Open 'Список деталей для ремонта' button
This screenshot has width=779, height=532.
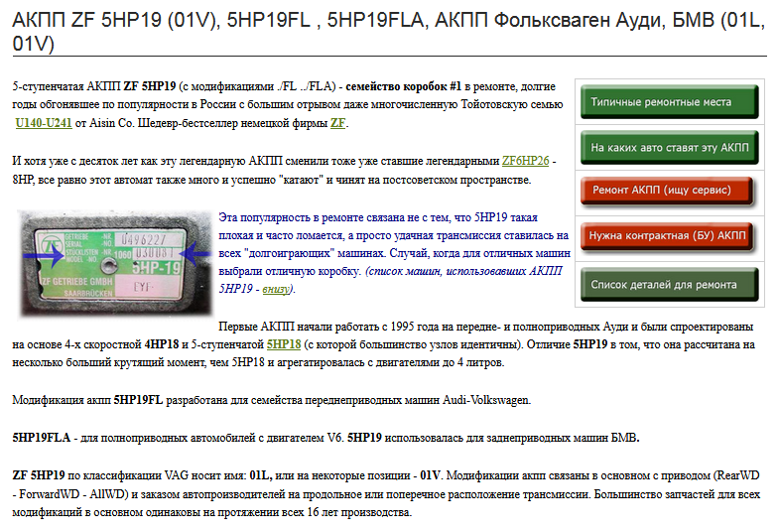pyautogui.click(x=669, y=285)
